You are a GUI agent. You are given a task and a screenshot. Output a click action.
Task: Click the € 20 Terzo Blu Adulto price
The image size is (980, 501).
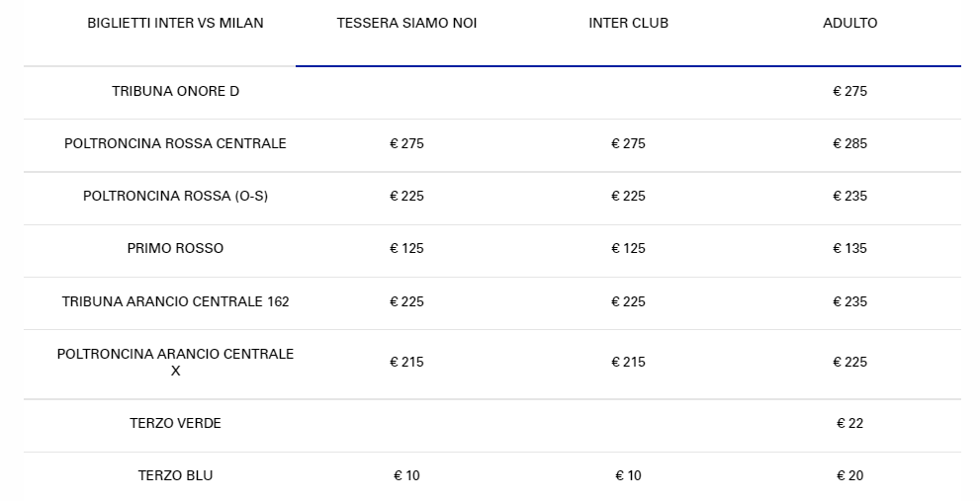(849, 475)
